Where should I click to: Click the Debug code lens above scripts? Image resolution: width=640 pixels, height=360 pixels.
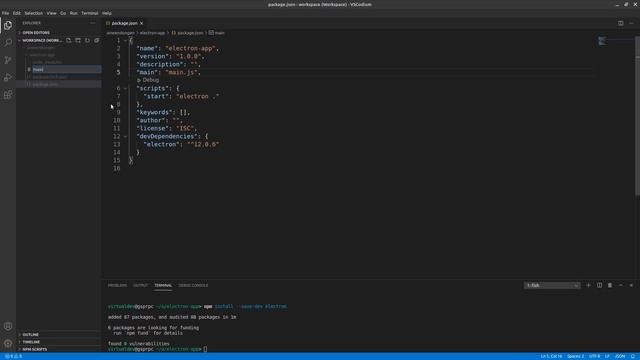(148, 80)
